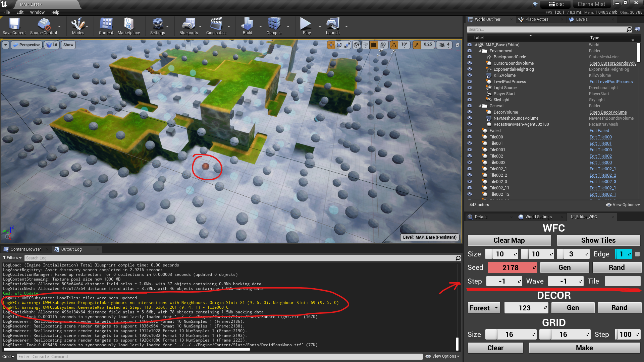Collapse the Environment folder in the World Outliner
Screen dimensions: 644x362
click(x=480, y=51)
